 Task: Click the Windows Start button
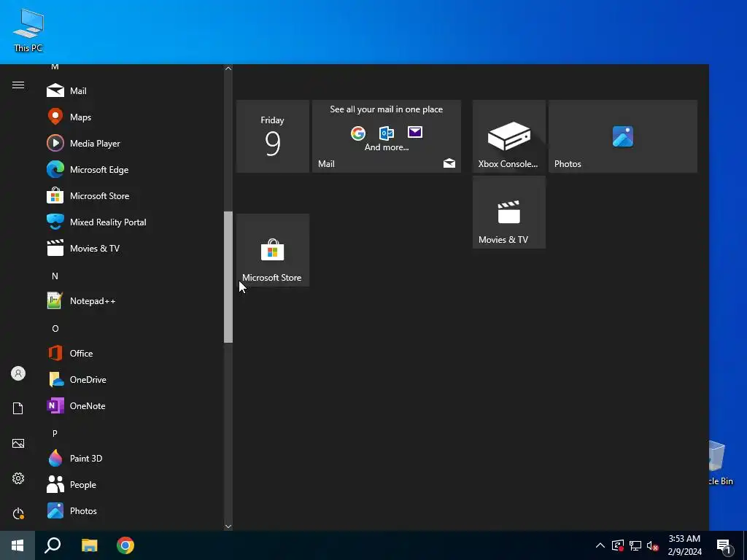point(18,545)
